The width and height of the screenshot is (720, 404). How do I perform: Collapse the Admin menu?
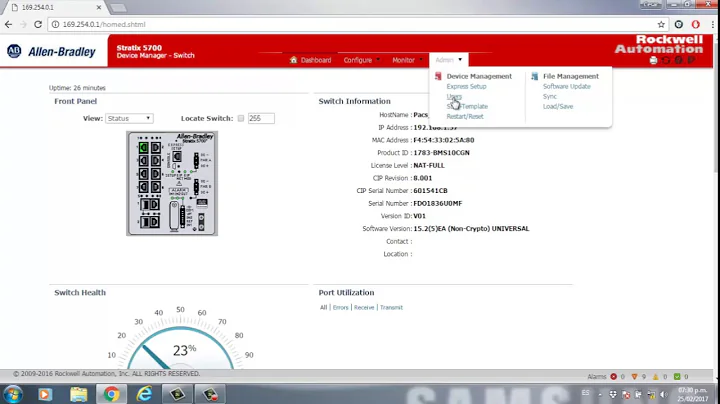pos(449,60)
